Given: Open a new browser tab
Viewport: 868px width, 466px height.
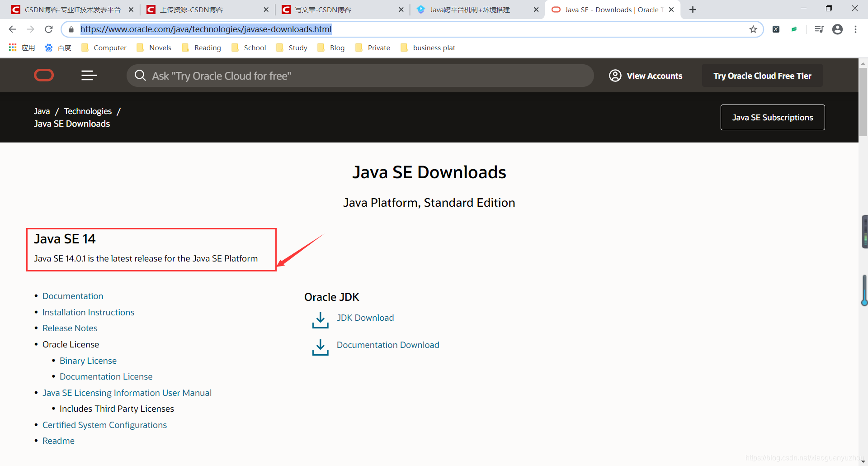Looking at the screenshot, I should point(693,10).
